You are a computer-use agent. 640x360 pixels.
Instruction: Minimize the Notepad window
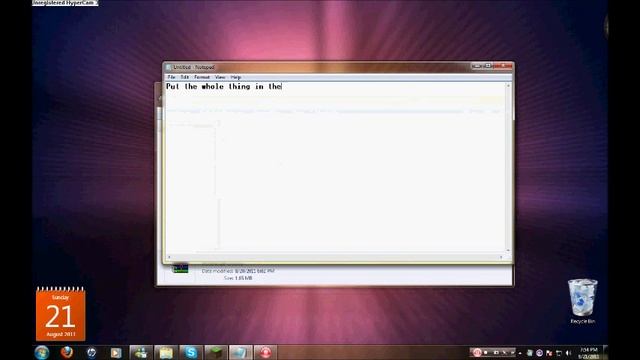tap(477, 66)
